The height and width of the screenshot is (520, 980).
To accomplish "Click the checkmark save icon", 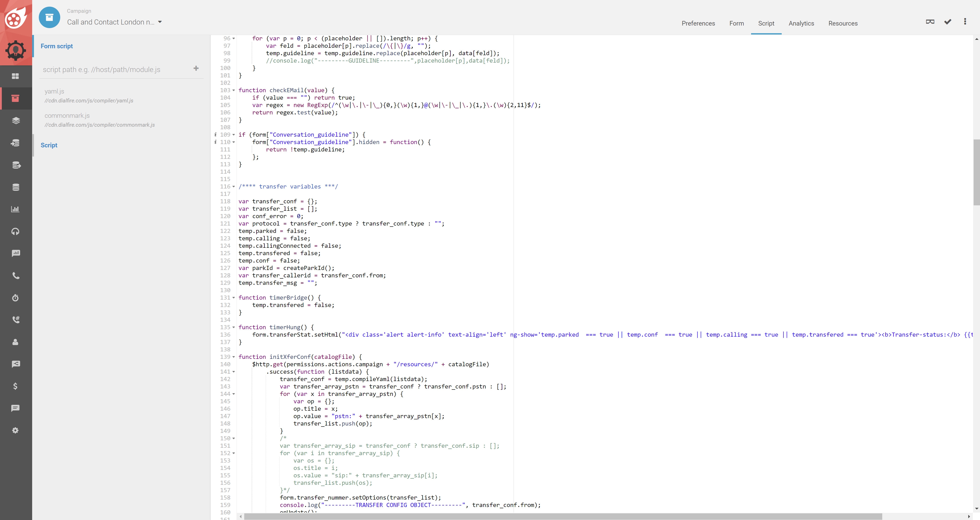I will (948, 22).
